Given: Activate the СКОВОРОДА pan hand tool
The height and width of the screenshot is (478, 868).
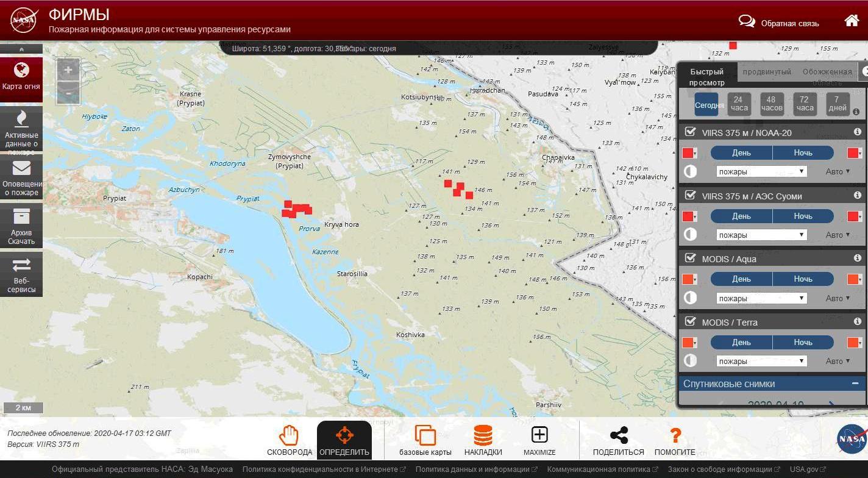Looking at the screenshot, I should (x=288, y=439).
